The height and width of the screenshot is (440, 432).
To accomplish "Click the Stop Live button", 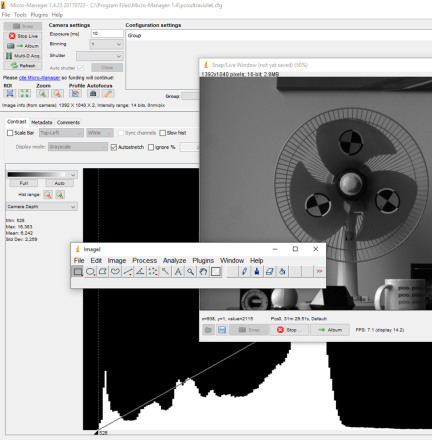I will pos(23,36).
